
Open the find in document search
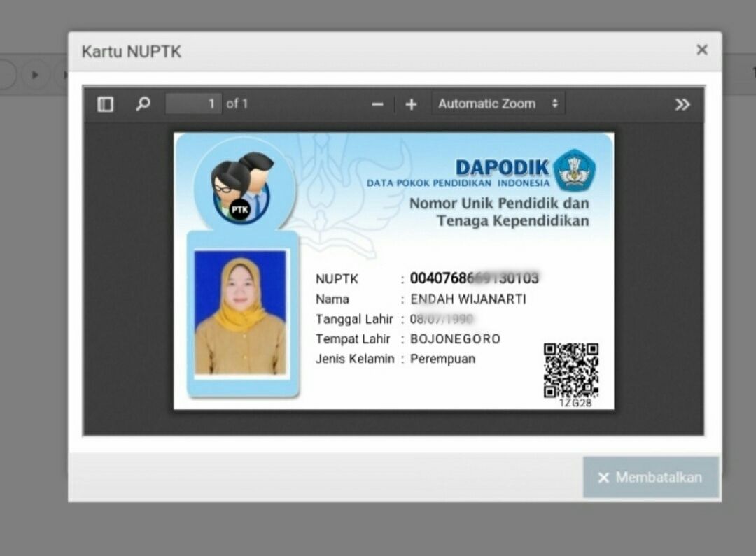[143, 104]
